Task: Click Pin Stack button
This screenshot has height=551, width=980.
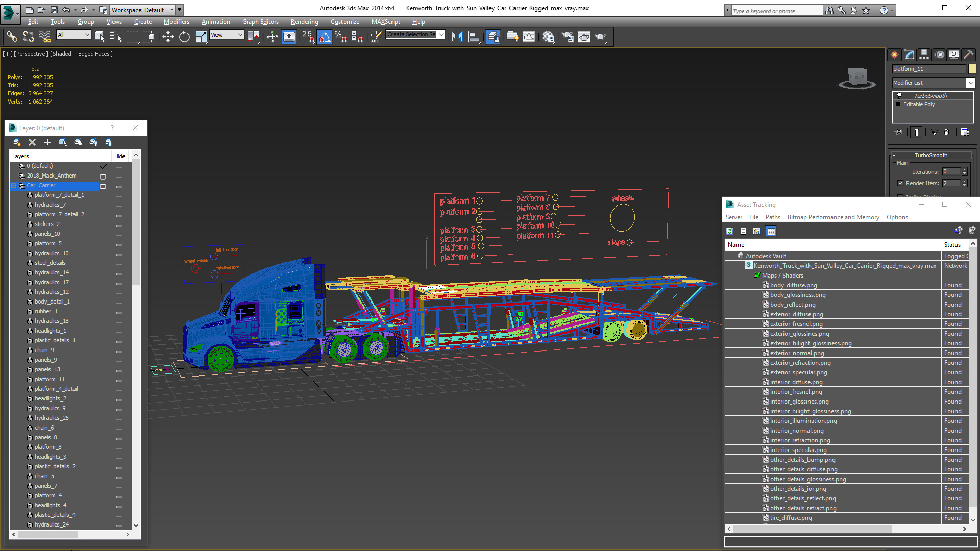Action: click(x=899, y=132)
